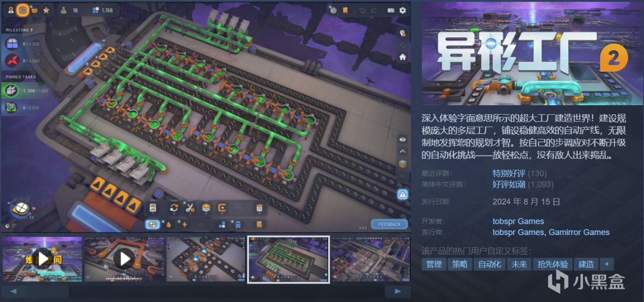Click the research flask icon beside 16
644x302 pixels.
point(63,10)
